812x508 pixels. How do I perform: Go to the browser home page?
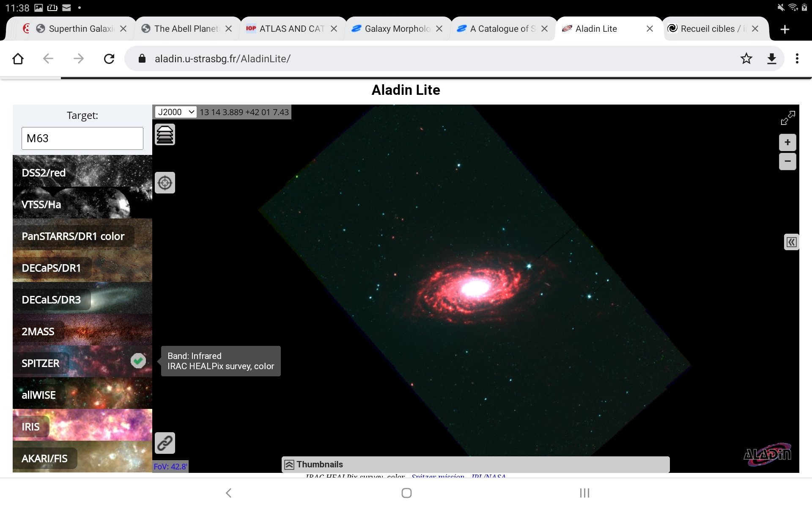[18, 58]
